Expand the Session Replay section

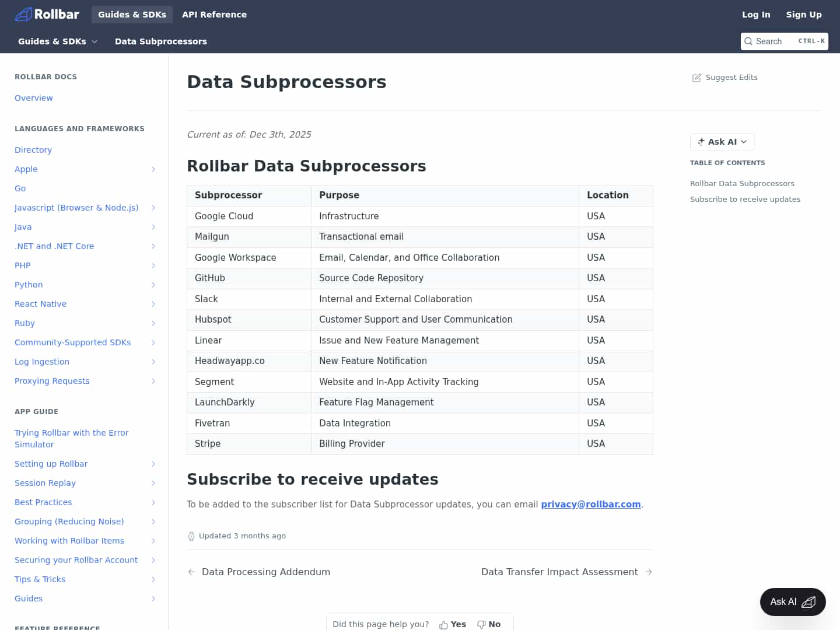tap(153, 483)
